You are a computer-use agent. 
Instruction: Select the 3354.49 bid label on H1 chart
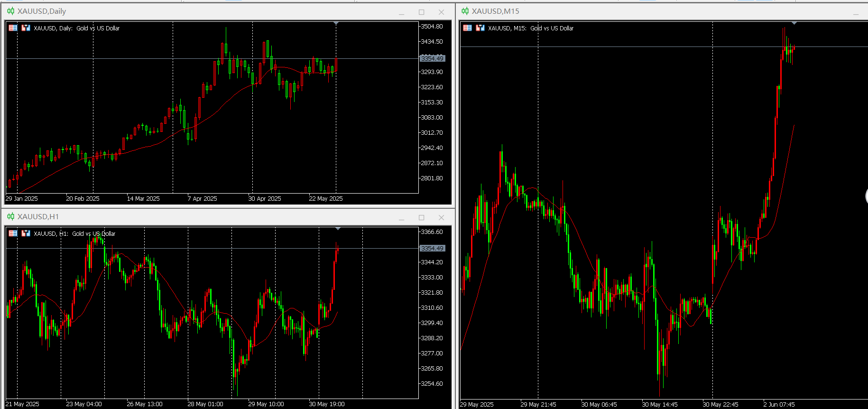pyautogui.click(x=432, y=248)
